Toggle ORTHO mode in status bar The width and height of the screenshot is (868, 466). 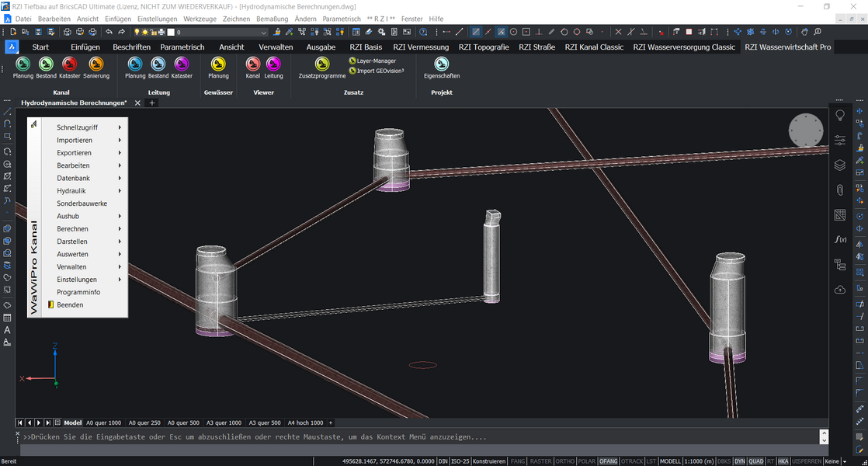[564, 461]
